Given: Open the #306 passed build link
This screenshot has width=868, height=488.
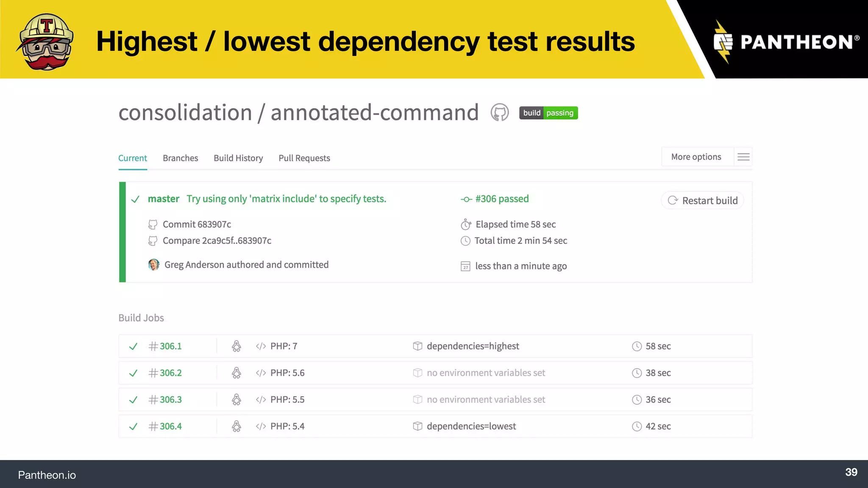Looking at the screenshot, I should (x=502, y=199).
